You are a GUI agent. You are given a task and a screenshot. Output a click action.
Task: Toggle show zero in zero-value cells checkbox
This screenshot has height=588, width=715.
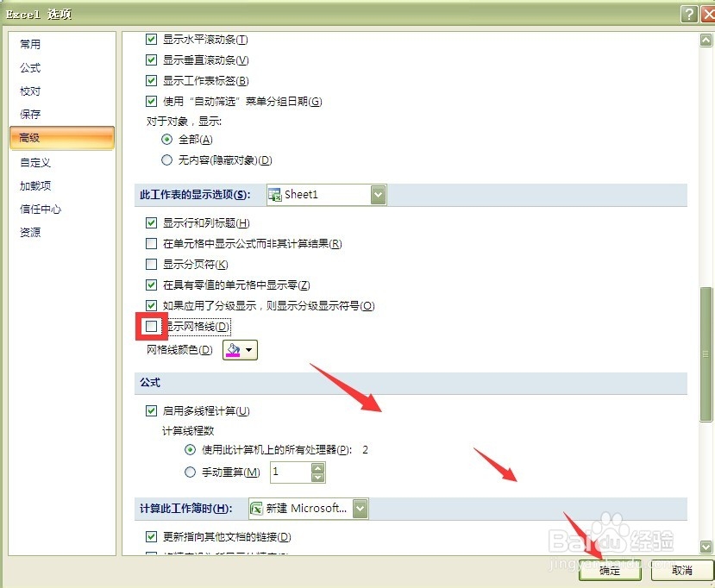point(152,285)
